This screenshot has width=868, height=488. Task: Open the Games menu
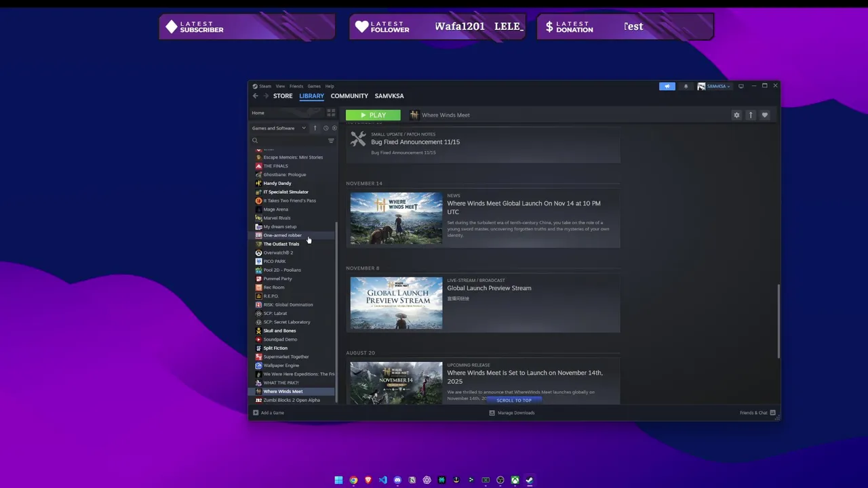tap(314, 86)
